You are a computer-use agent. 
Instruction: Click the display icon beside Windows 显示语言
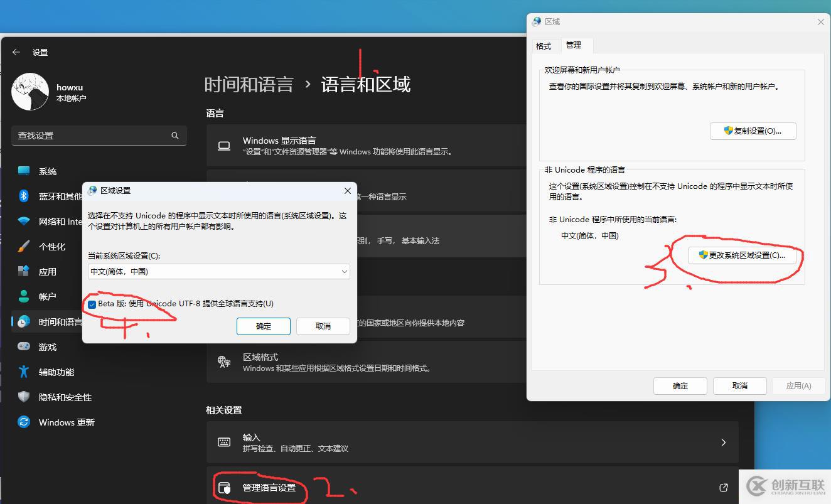224,146
